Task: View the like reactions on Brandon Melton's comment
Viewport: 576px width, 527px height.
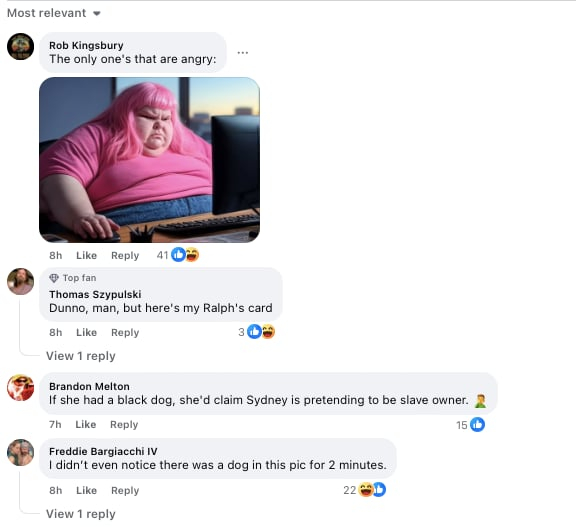Action: [x=470, y=425]
